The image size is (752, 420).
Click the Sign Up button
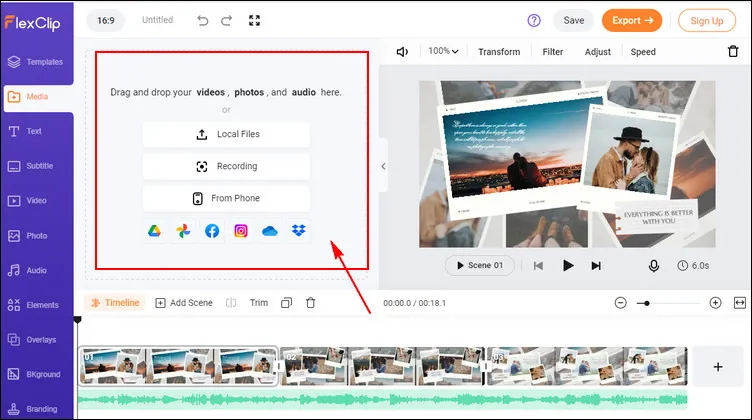(x=707, y=21)
